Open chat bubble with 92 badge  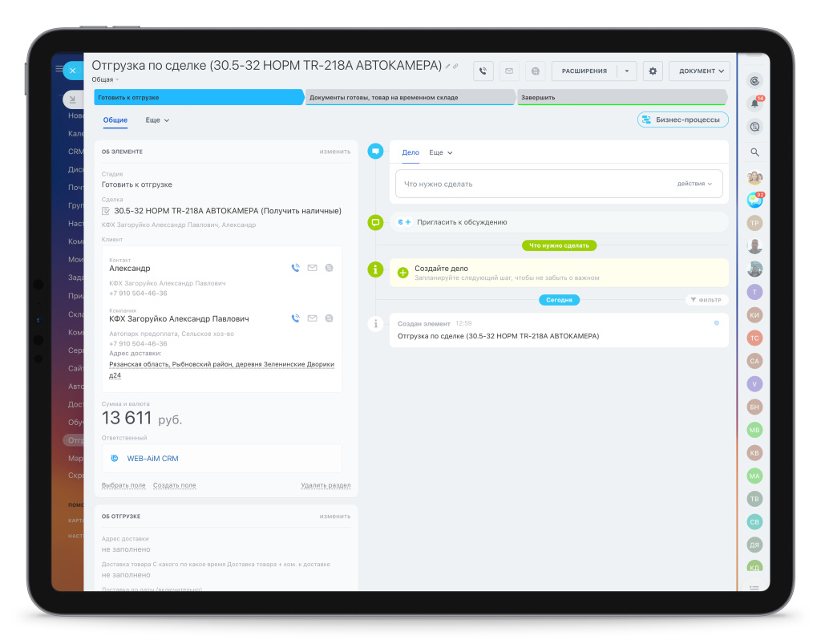coord(754,200)
